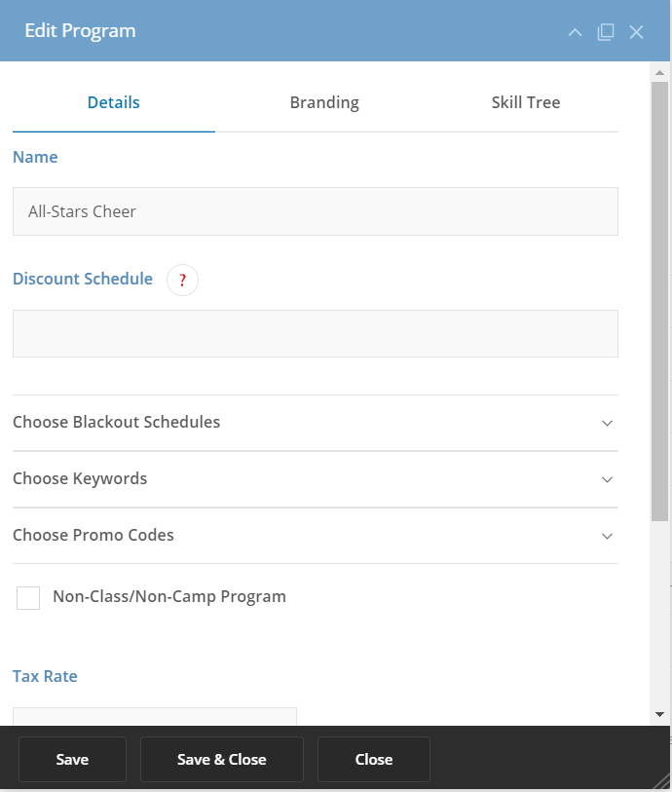
Task: Click the scrollbar up arrow
Action: 659,73
